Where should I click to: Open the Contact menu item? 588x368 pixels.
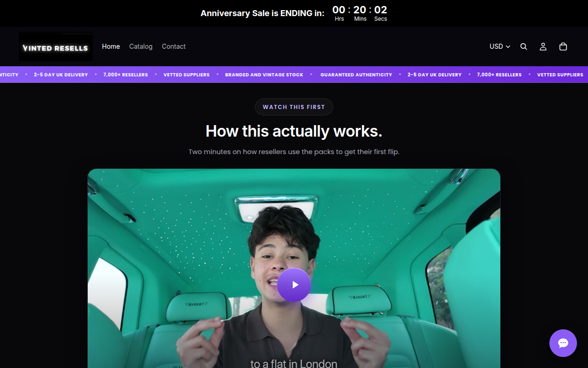tap(174, 46)
